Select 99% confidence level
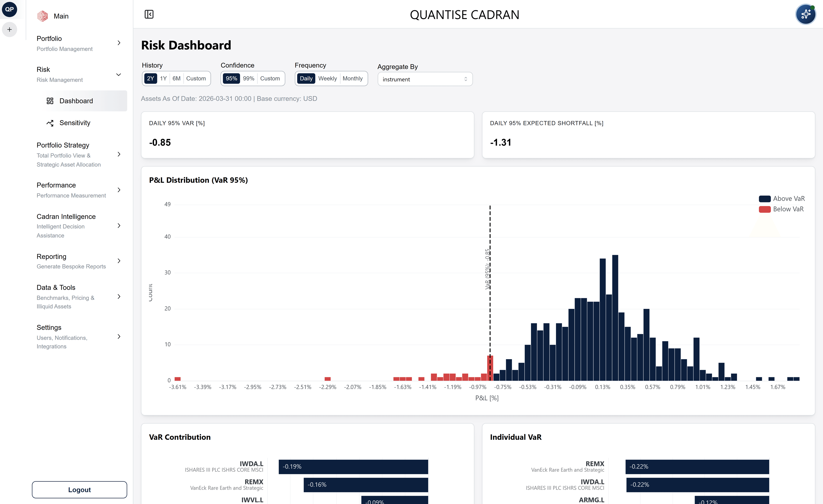 [x=248, y=78]
